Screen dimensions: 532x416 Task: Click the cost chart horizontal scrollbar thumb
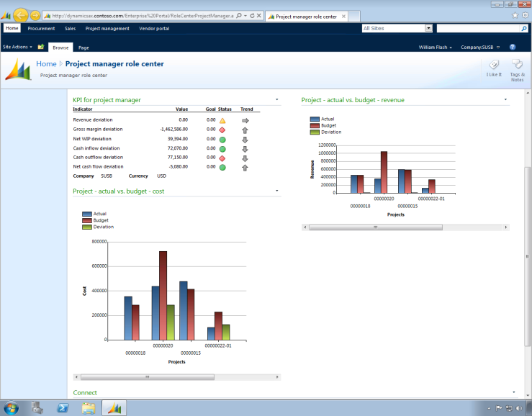click(148, 377)
